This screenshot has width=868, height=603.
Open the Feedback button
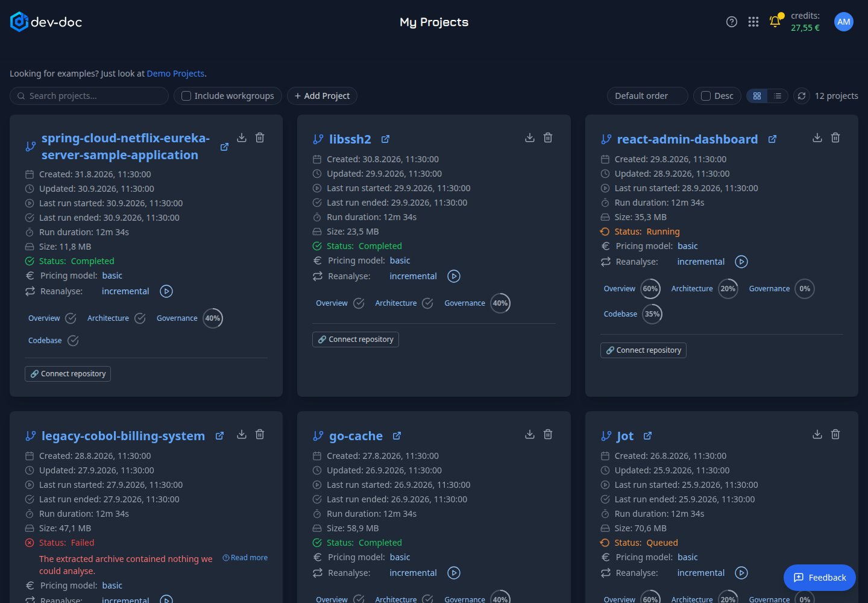coord(819,578)
